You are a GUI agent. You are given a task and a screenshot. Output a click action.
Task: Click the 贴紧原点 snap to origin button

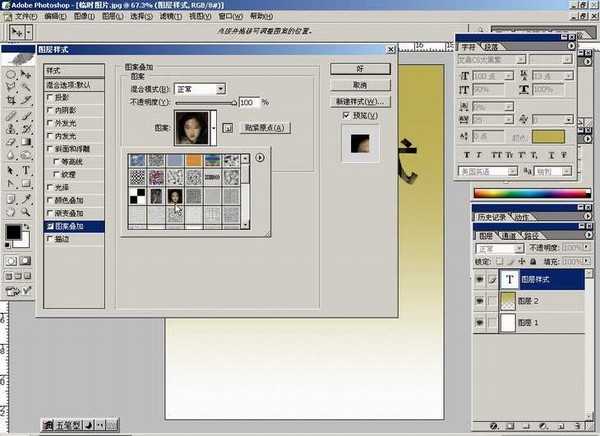pos(266,128)
